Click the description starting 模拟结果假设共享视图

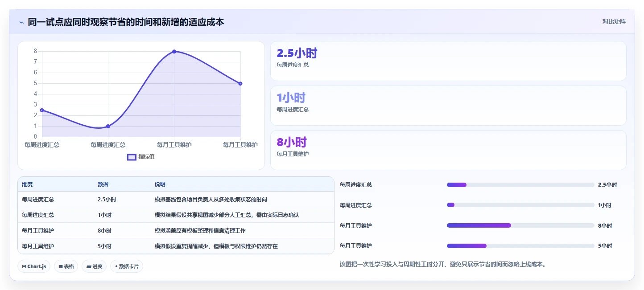click(x=227, y=215)
